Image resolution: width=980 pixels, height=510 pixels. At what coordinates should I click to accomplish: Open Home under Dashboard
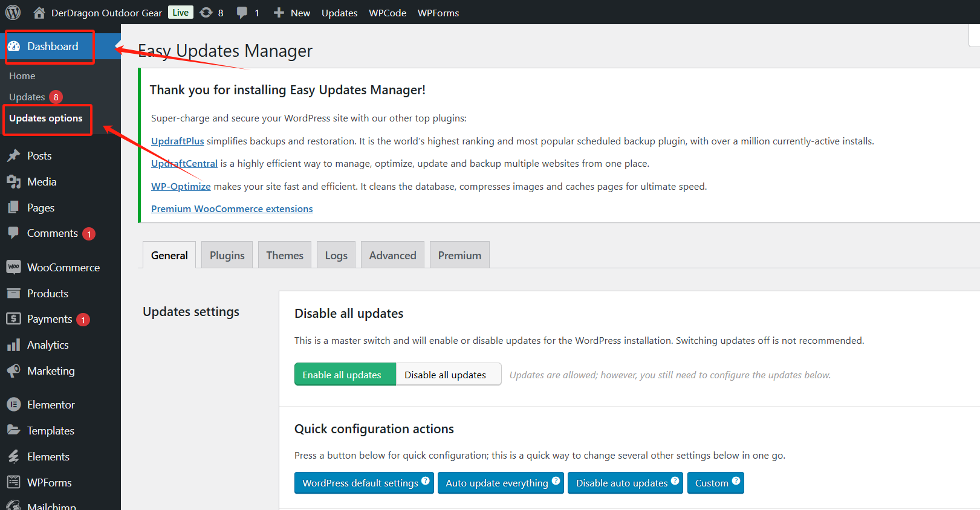[22, 76]
